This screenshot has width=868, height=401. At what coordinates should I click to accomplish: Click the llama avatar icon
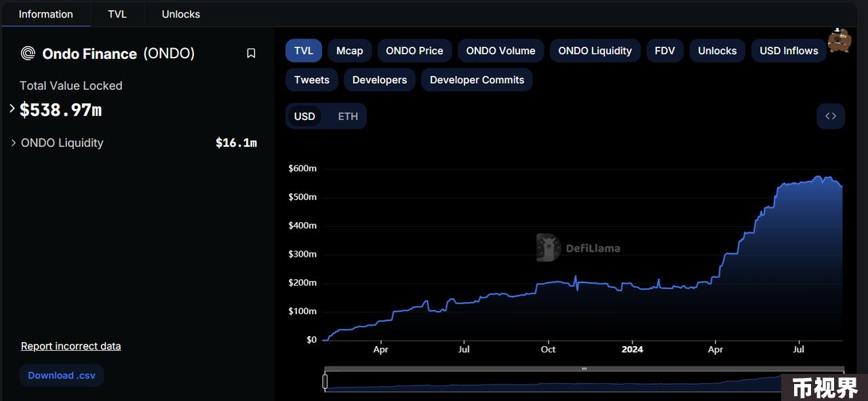tap(840, 40)
